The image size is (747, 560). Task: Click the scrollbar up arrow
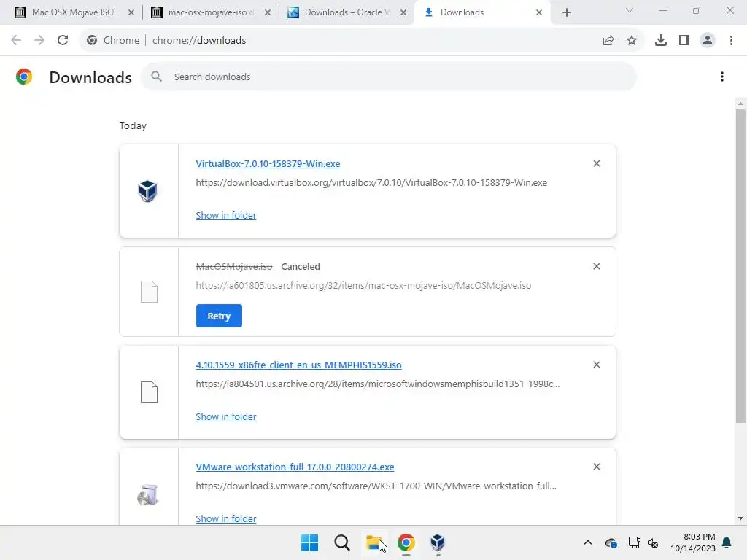[x=740, y=104]
